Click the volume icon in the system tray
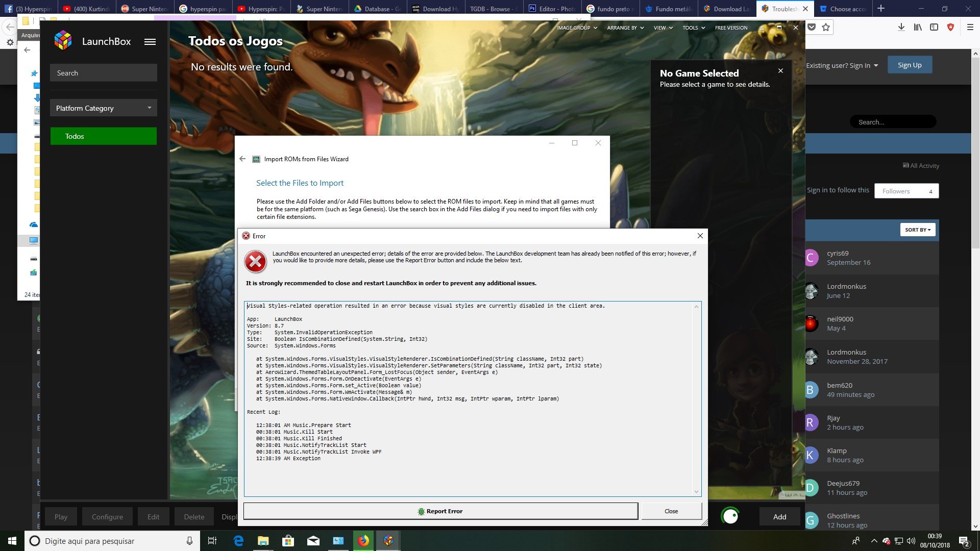Screen dimensions: 980x551 [x=911, y=541]
